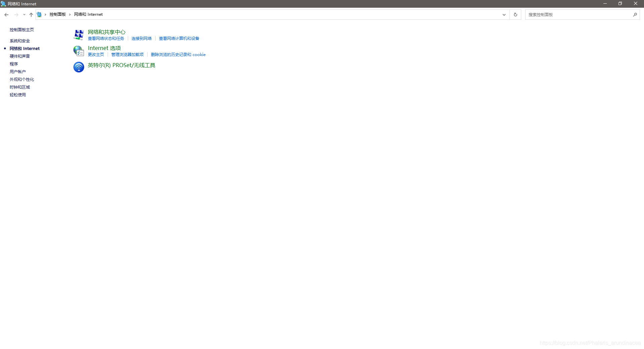This screenshot has width=644, height=349.
Task: Minimize the Control Panel window
Action: [x=605, y=4]
